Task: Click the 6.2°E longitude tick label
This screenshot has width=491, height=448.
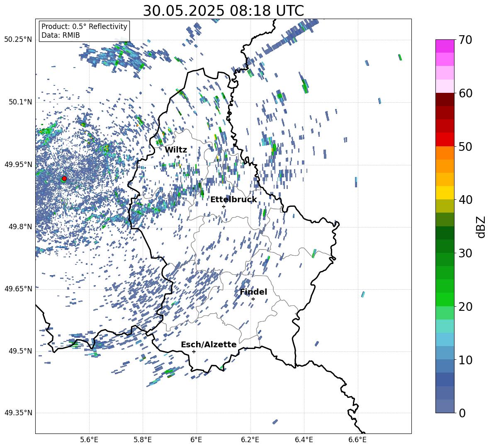Action: pos(250,440)
